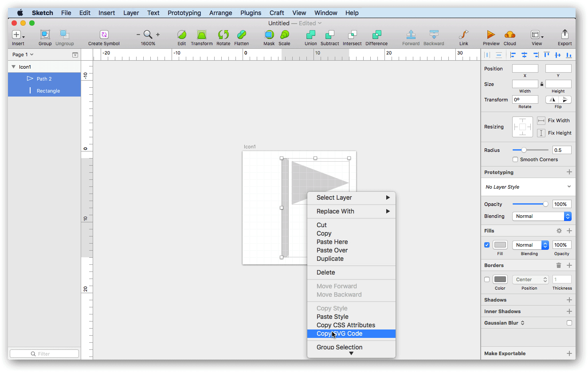Open the Prototyping menu in menu bar
This screenshot has width=588, height=372.
[x=184, y=13]
